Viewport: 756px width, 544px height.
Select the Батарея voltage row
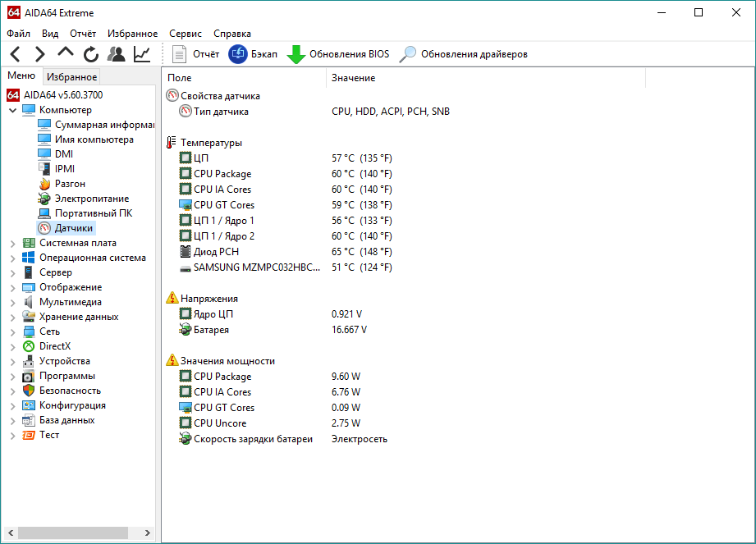(x=273, y=330)
